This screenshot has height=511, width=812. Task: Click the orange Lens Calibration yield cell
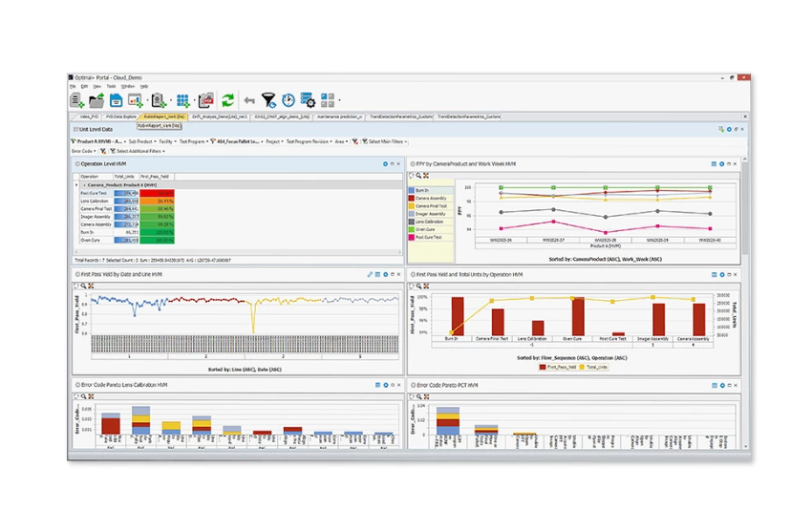point(157,201)
